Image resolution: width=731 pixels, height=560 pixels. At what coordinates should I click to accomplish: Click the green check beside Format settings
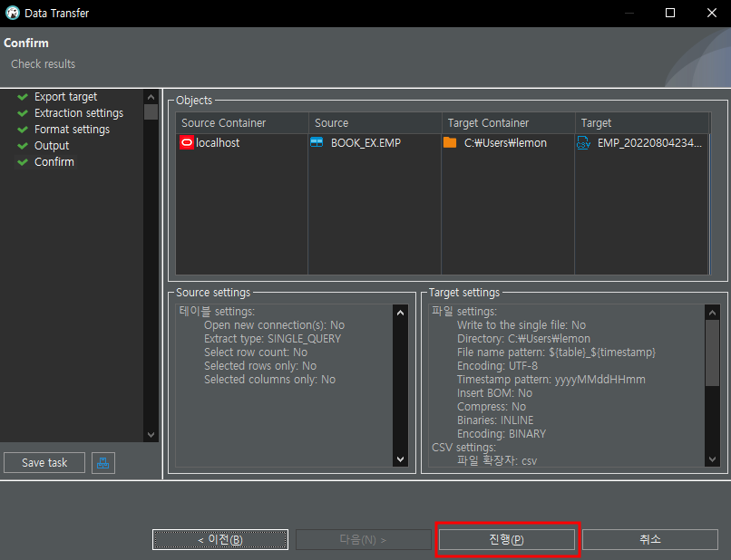click(x=23, y=130)
